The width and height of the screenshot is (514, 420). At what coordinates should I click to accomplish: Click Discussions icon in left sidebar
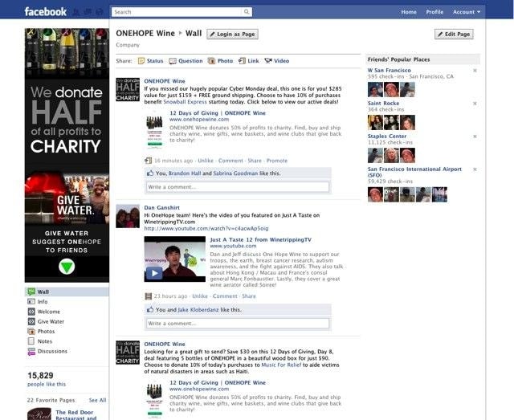click(31, 352)
